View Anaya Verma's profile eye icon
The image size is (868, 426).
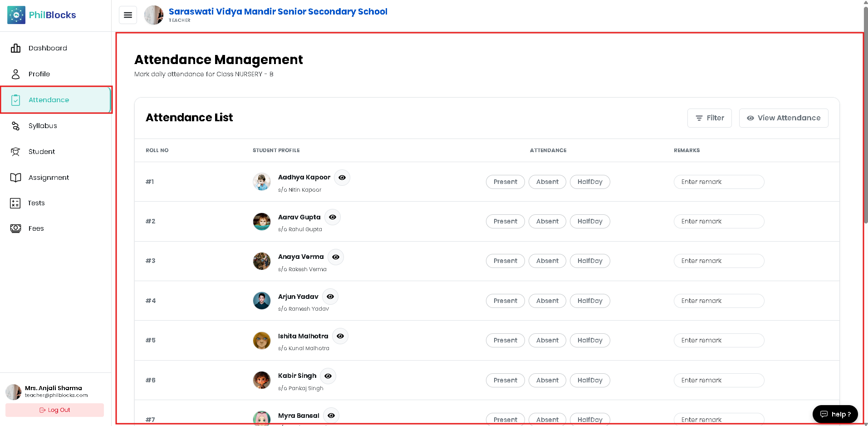tap(336, 257)
